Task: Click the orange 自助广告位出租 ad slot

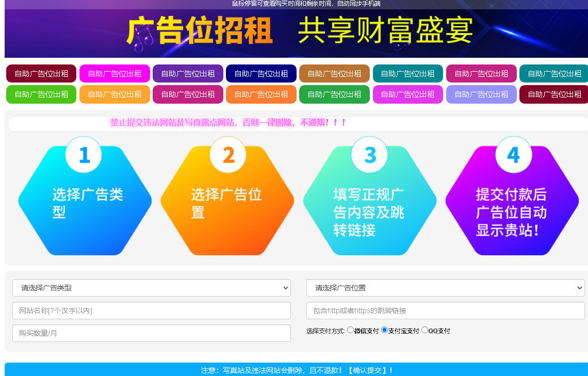Action: tap(334, 73)
